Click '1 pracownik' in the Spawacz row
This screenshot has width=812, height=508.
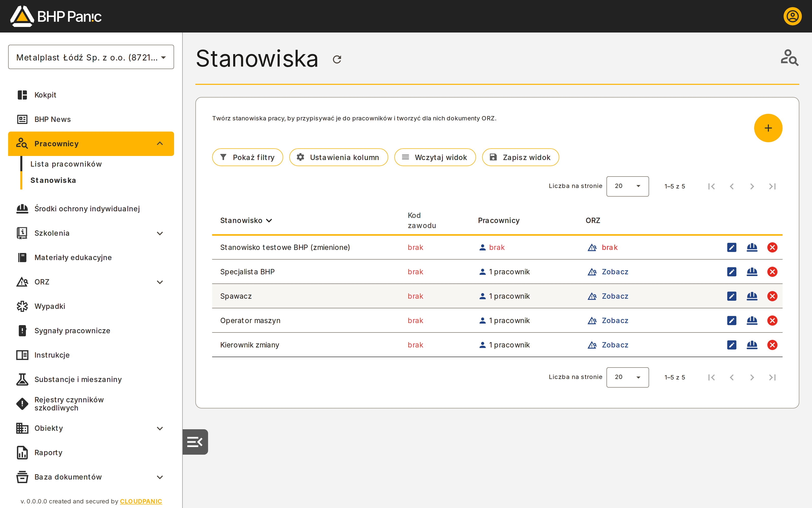[509, 296]
